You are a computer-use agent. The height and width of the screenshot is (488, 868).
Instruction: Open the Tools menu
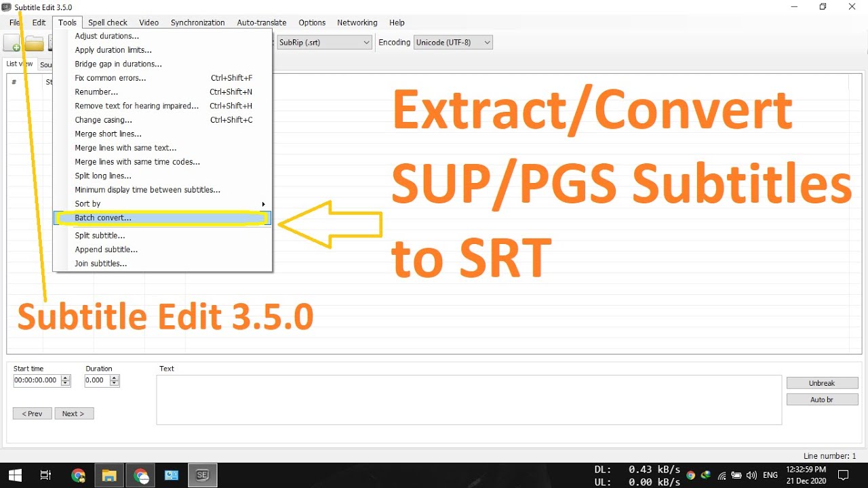click(67, 22)
